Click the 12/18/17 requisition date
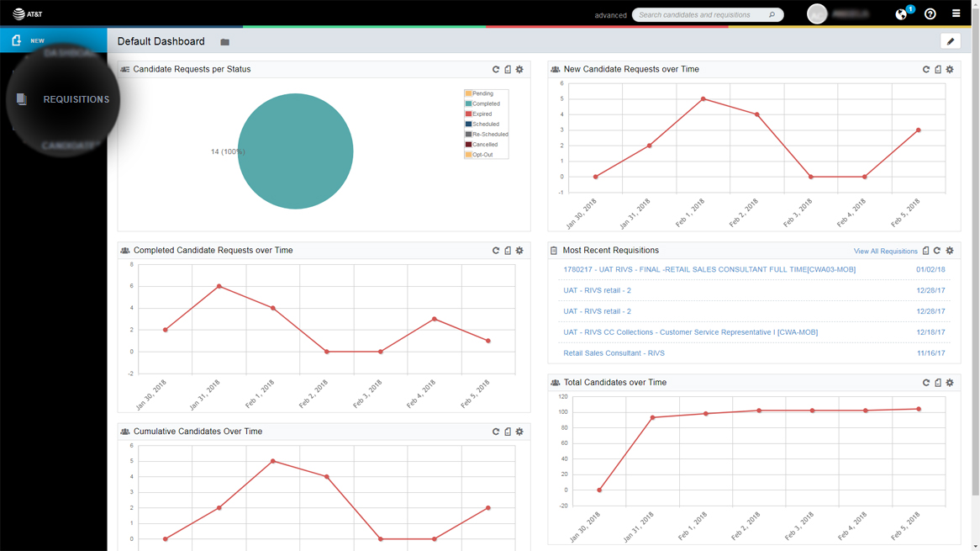980x551 pixels. tap(930, 332)
